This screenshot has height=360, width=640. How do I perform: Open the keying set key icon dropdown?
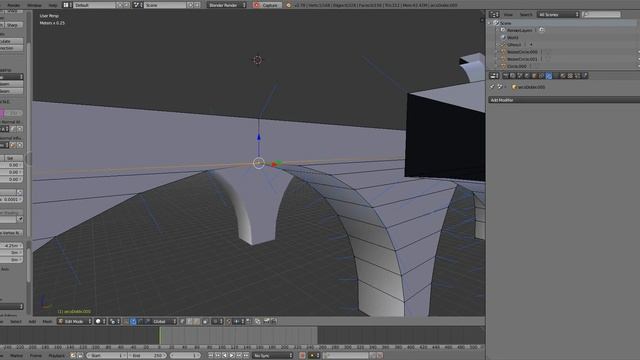(314, 356)
